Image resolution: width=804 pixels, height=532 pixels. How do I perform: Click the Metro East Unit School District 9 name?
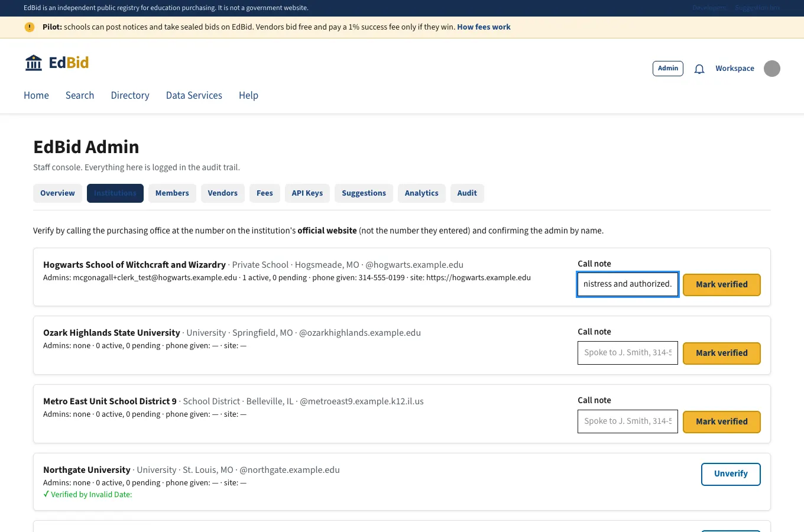pos(110,401)
